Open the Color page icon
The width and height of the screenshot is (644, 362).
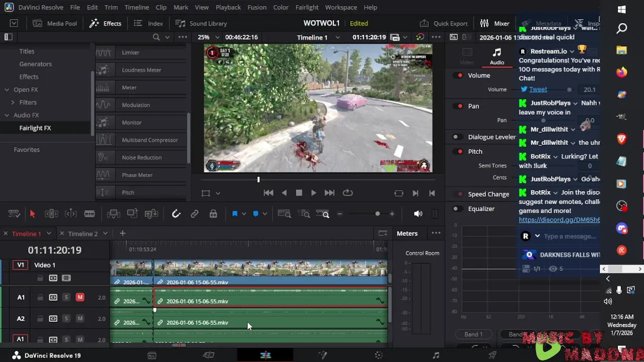(x=379, y=355)
